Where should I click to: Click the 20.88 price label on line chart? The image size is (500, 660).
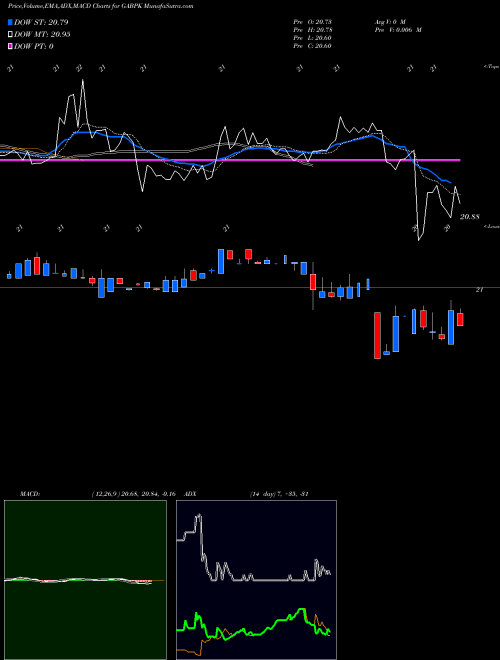pyautogui.click(x=470, y=217)
